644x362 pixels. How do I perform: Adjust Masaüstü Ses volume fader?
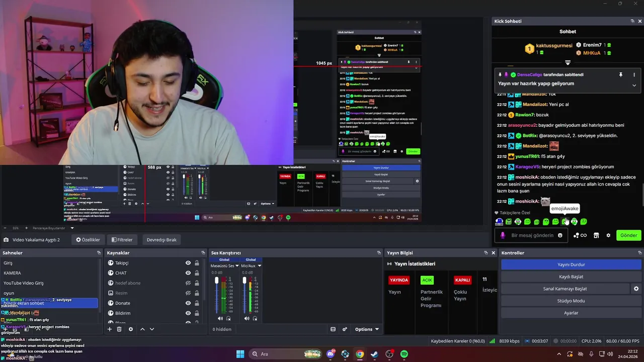(x=217, y=281)
